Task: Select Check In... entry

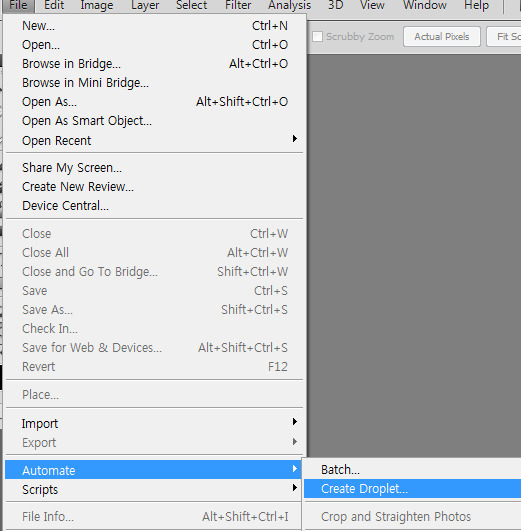Action: [154, 328]
